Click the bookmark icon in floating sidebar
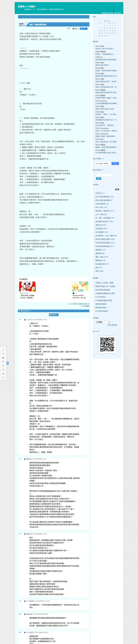 (3, 350)
